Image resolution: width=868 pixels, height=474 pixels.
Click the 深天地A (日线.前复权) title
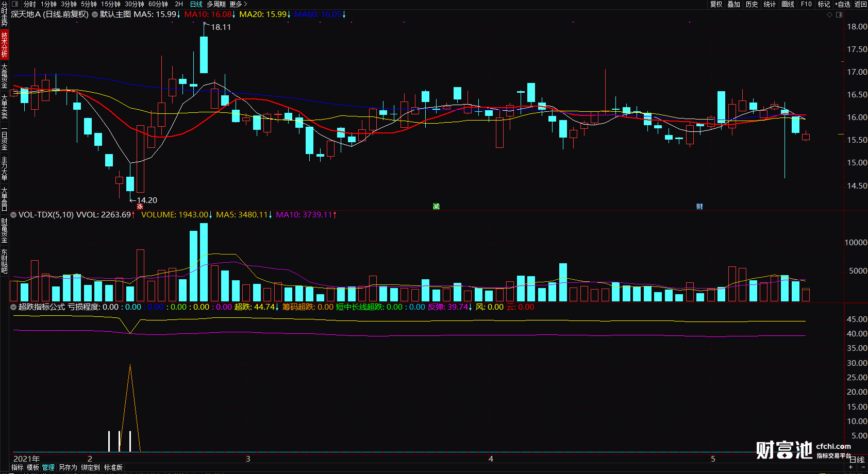coord(49,14)
